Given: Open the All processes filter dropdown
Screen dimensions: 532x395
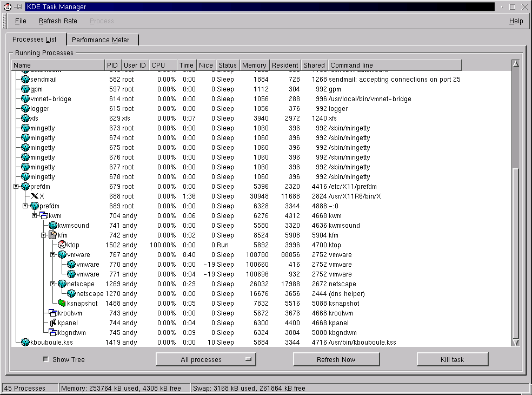Looking at the screenshot, I should tap(205, 359).
